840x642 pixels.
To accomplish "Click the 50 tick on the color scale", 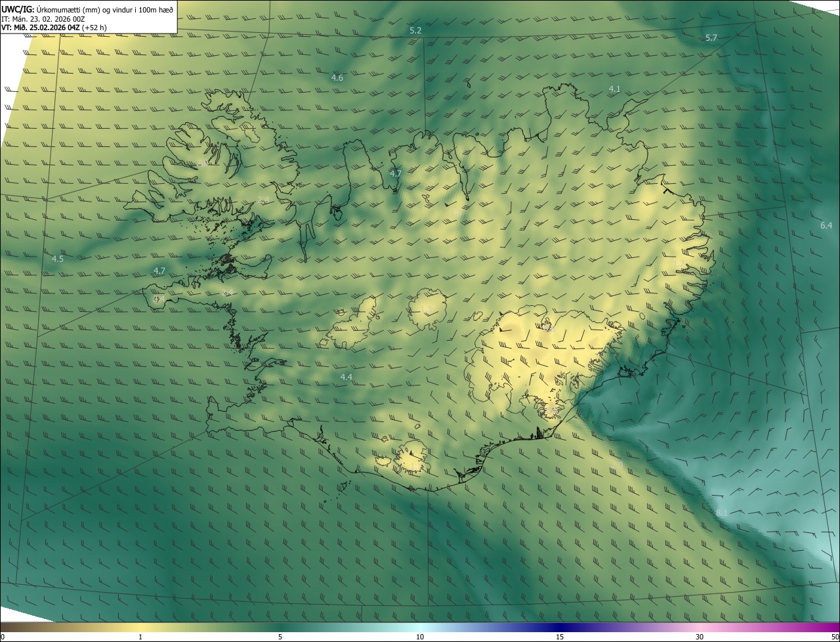I will 835,637.
